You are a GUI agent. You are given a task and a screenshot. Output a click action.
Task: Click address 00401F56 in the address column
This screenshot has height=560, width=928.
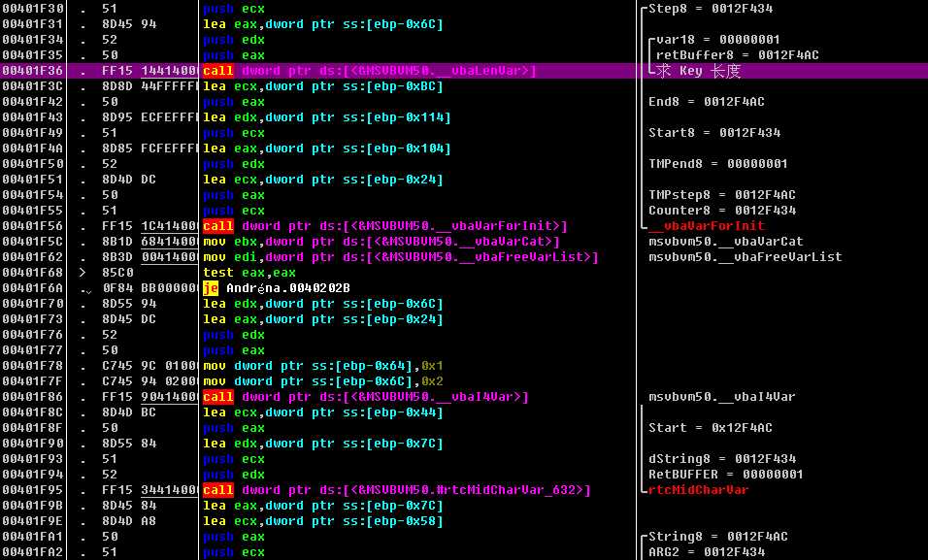click(33, 226)
